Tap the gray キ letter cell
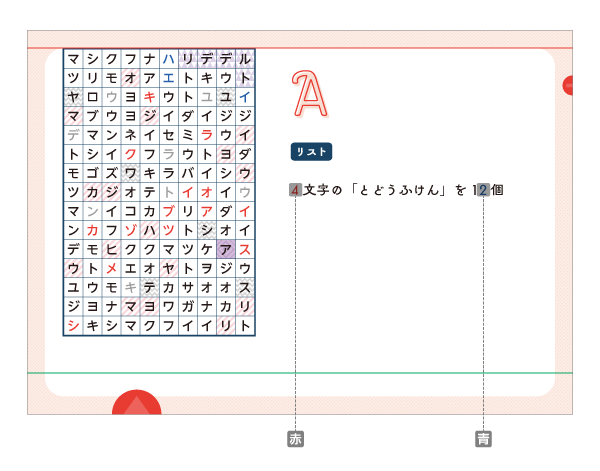The width and height of the screenshot is (600, 471). pyautogui.click(x=130, y=287)
